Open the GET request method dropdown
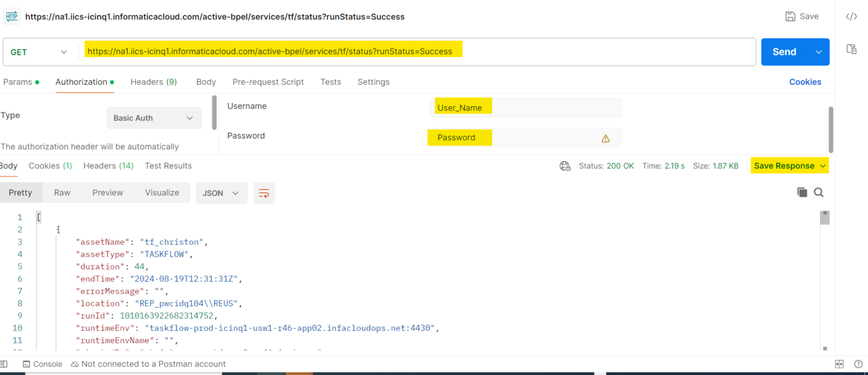 pyautogui.click(x=40, y=51)
